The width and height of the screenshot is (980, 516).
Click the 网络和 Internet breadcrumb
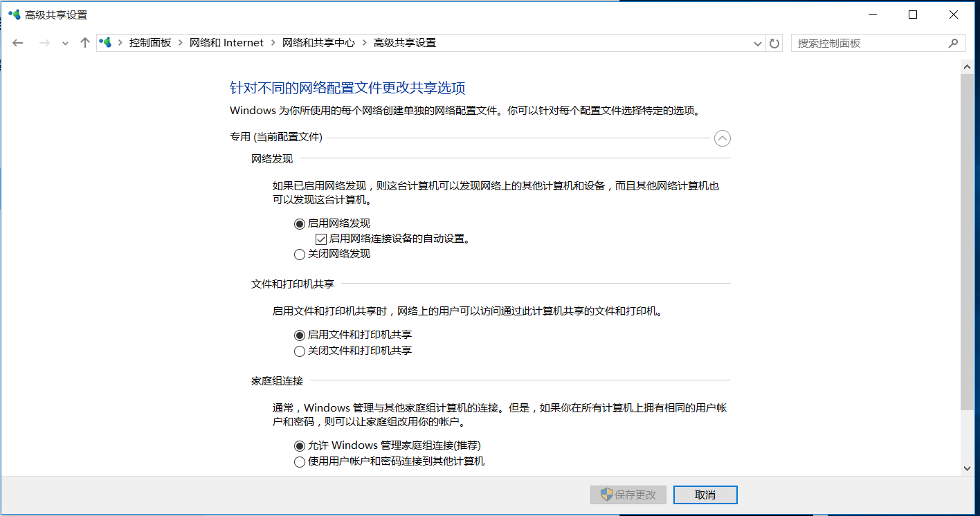coord(226,43)
